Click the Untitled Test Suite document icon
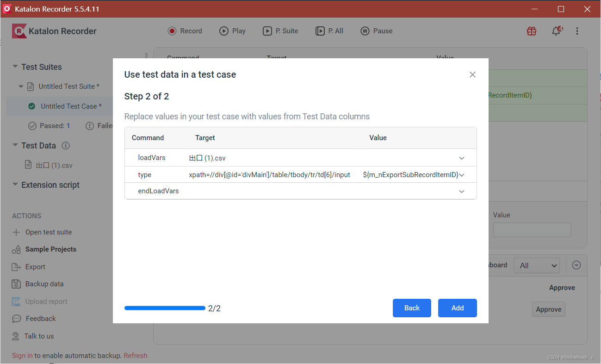This screenshot has height=364, width=601. coord(31,86)
